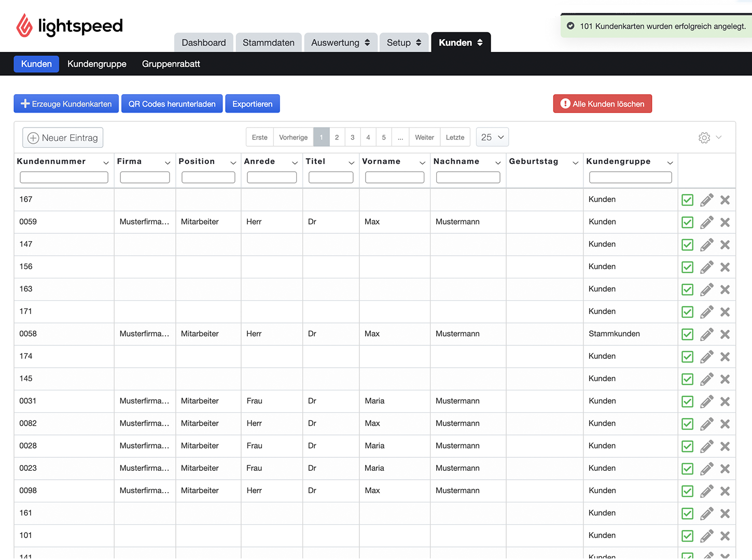Open the Dashboard tab
The width and height of the screenshot is (752, 560).
[204, 43]
